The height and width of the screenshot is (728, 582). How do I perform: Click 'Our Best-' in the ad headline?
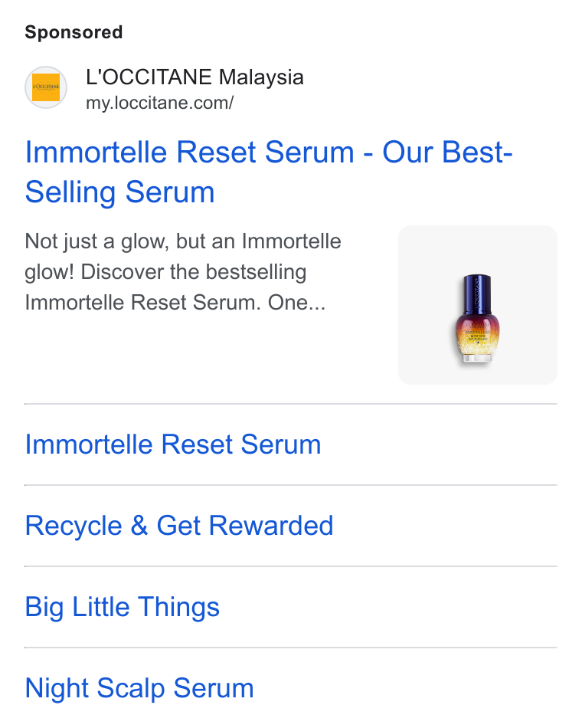coord(447,152)
